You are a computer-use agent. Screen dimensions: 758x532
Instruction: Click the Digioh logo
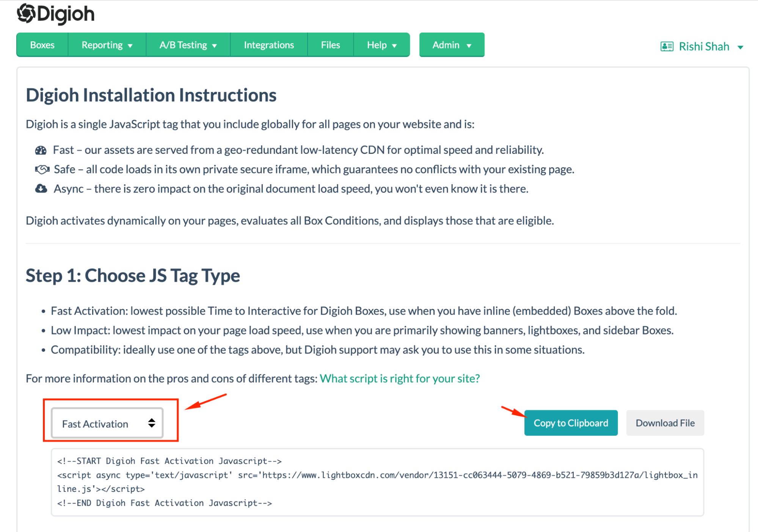tap(56, 14)
